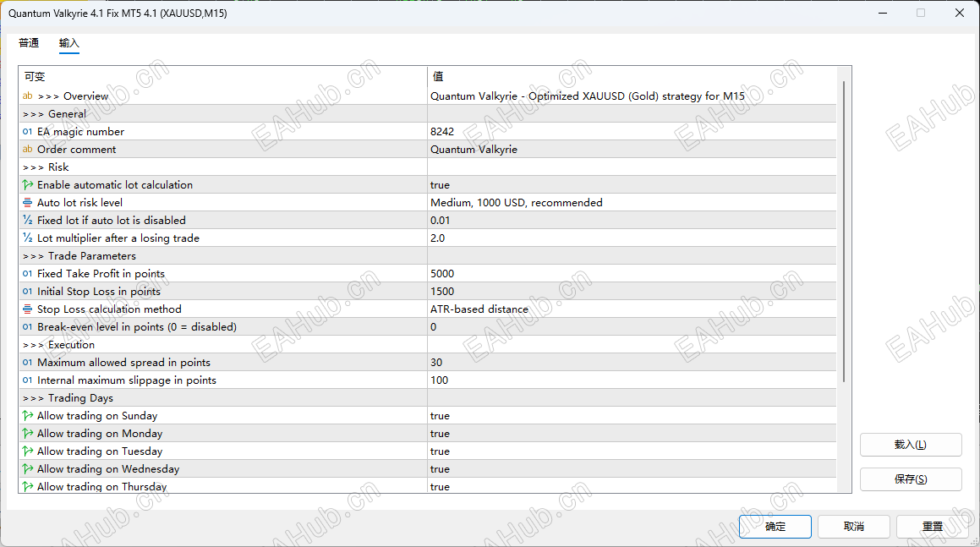The image size is (980, 547).
Task: Select the 'Initial Stop Loss in points' label
Action: (99, 292)
